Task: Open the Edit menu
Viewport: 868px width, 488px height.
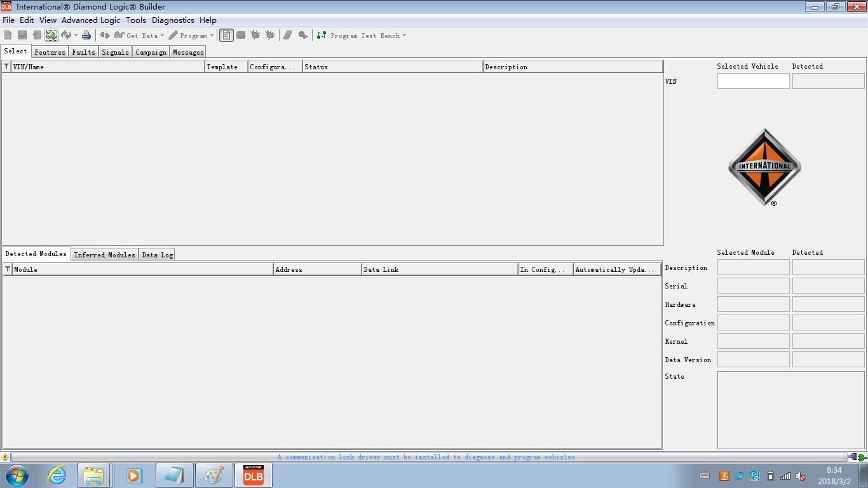Action: pyautogui.click(x=27, y=20)
